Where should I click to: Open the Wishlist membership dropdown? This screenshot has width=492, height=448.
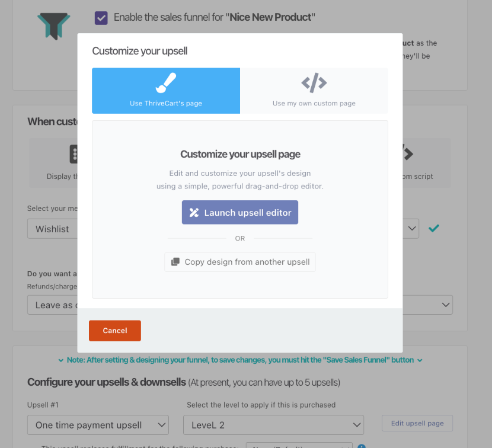tap(52, 229)
